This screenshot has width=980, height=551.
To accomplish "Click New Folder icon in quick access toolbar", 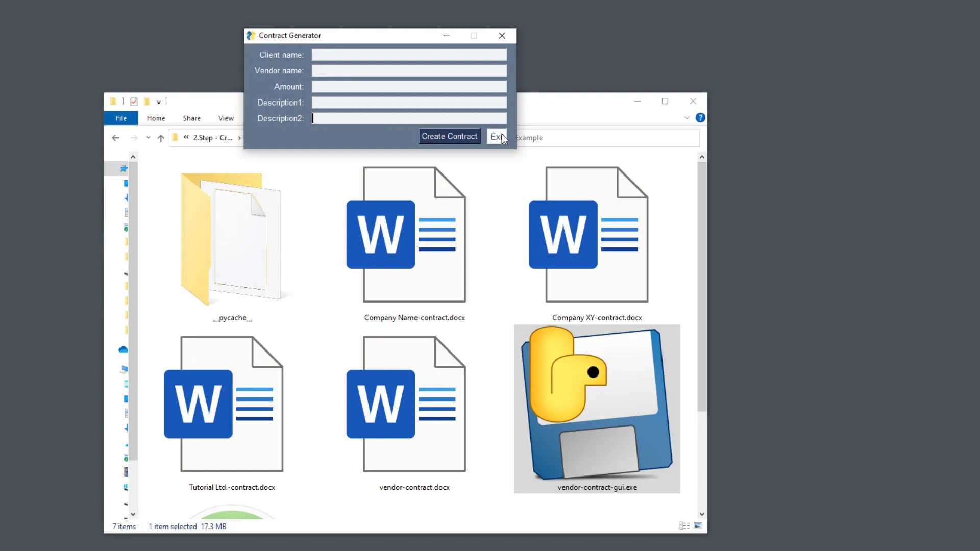I will tap(147, 102).
